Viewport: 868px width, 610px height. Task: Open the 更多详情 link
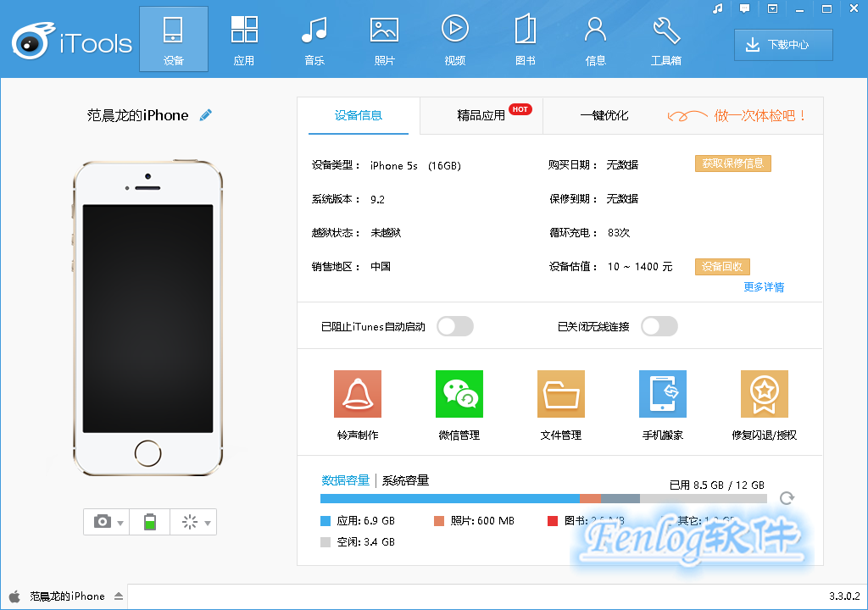pos(764,286)
